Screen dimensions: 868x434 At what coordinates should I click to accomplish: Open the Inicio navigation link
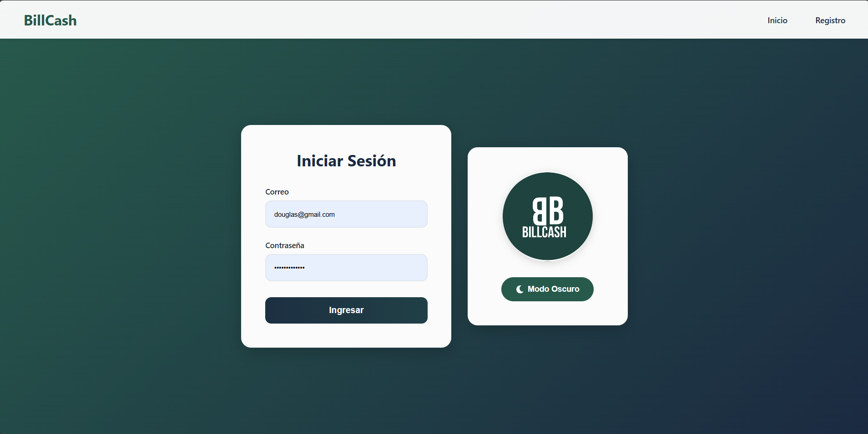click(777, 20)
